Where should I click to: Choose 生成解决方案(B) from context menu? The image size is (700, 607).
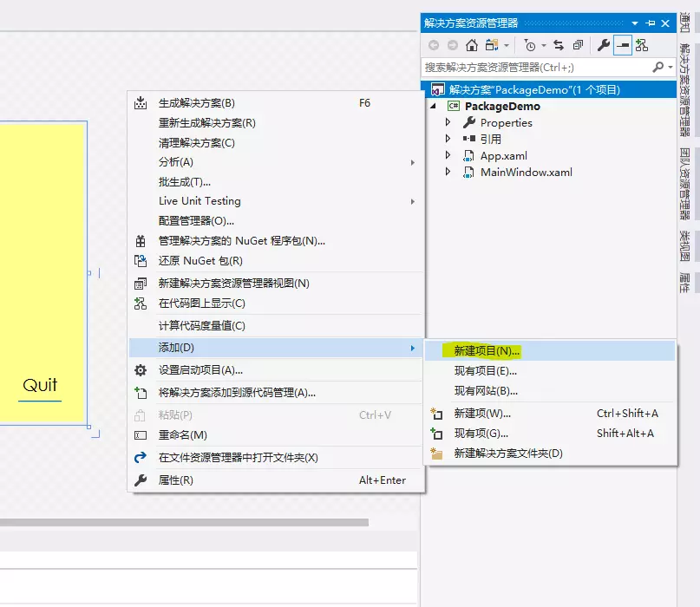point(276,103)
